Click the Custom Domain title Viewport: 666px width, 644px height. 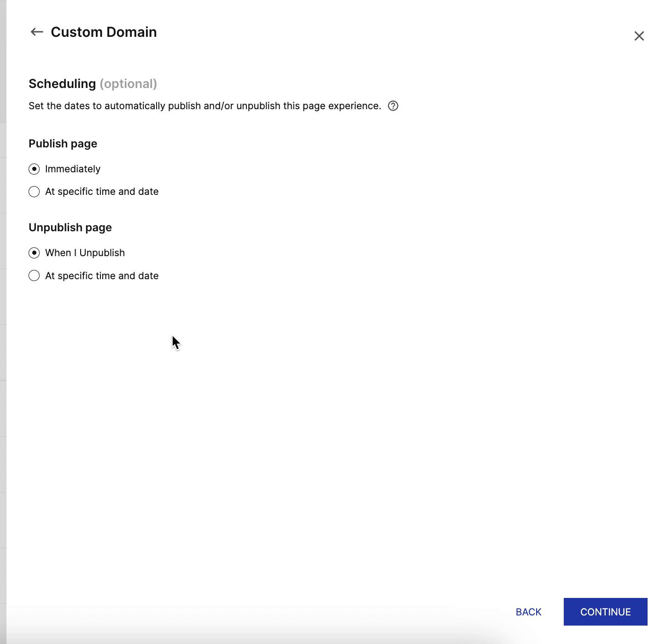tap(104, 32)
